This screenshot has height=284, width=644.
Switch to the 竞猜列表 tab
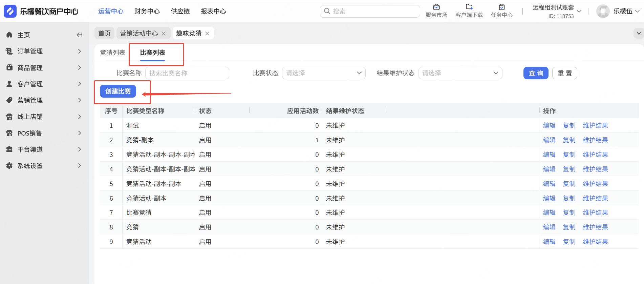coord(113,53)
